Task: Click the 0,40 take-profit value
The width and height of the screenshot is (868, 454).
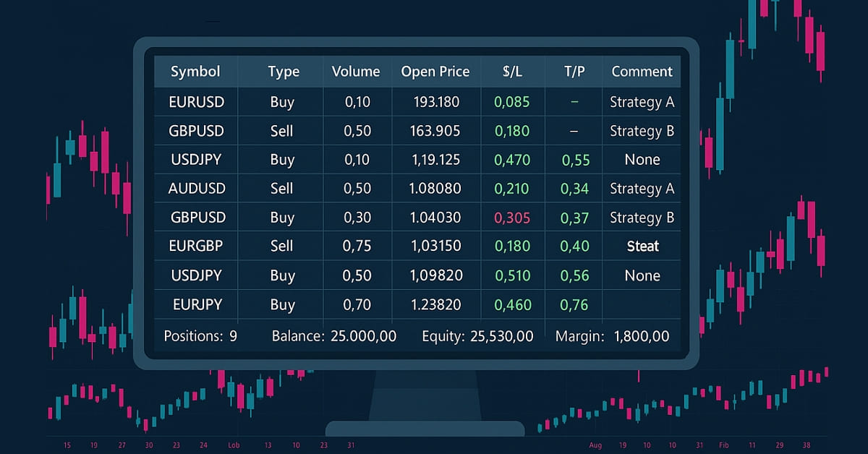Action: point(575,247)
